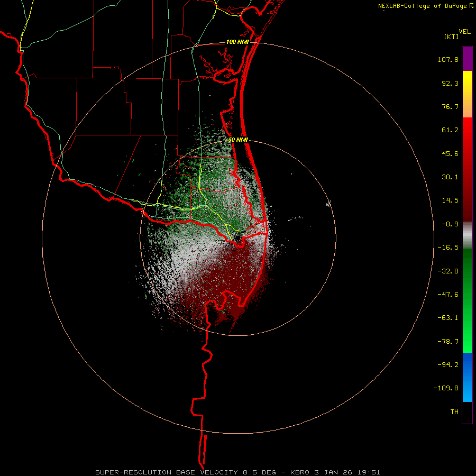Click the TH label in legend

pos(454,412)
